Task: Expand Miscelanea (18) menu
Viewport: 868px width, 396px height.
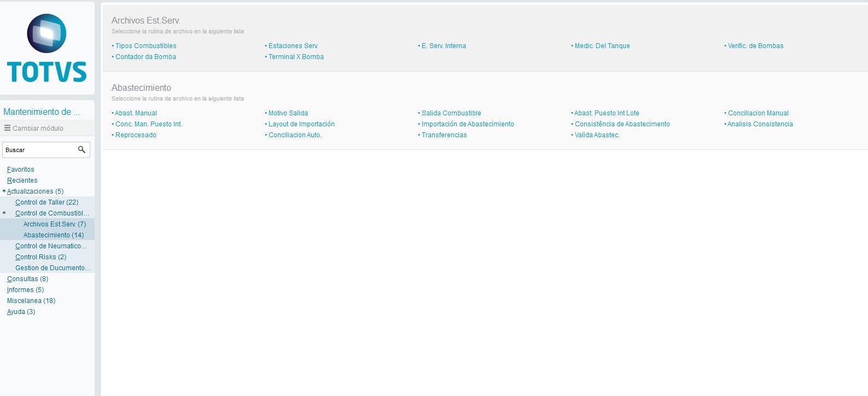Action: 31,301
